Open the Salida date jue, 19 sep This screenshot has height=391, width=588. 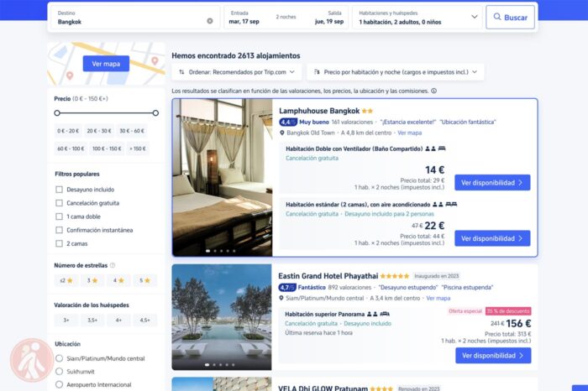(329, 18)
